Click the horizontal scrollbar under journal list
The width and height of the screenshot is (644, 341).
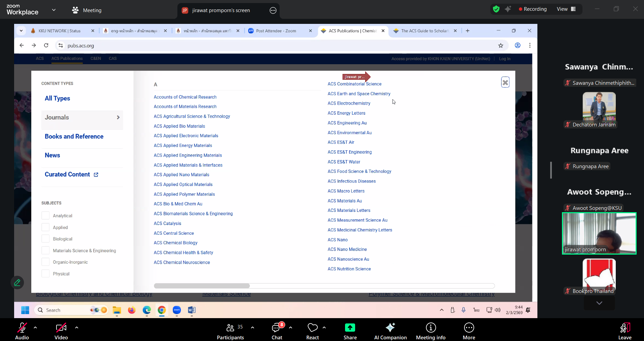click(202, 286)
